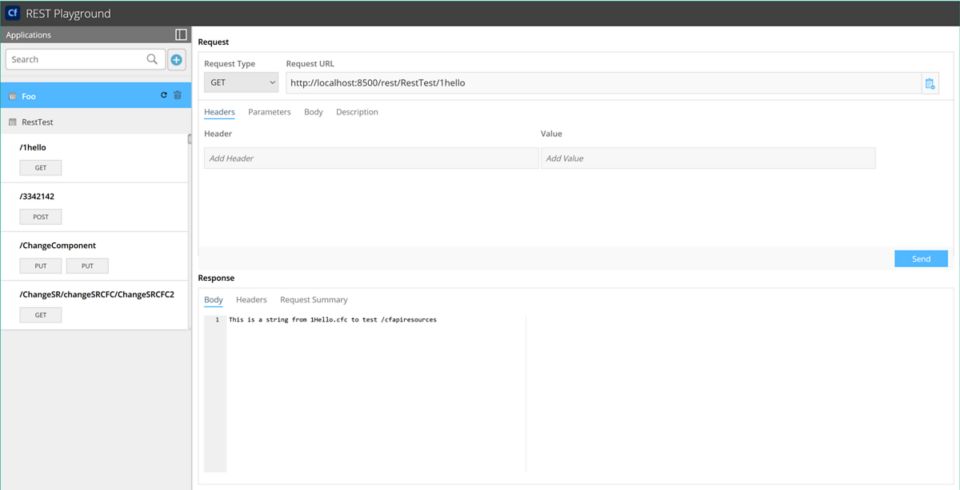This screenshot has width=960, height=490.
Task: Choose POST method under /3342142
Action: pos(41,217)
